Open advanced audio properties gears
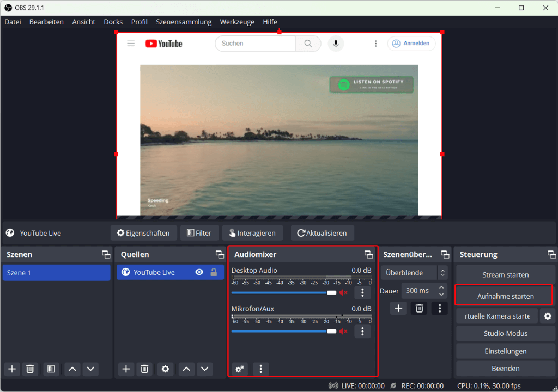 click(240, 369)
